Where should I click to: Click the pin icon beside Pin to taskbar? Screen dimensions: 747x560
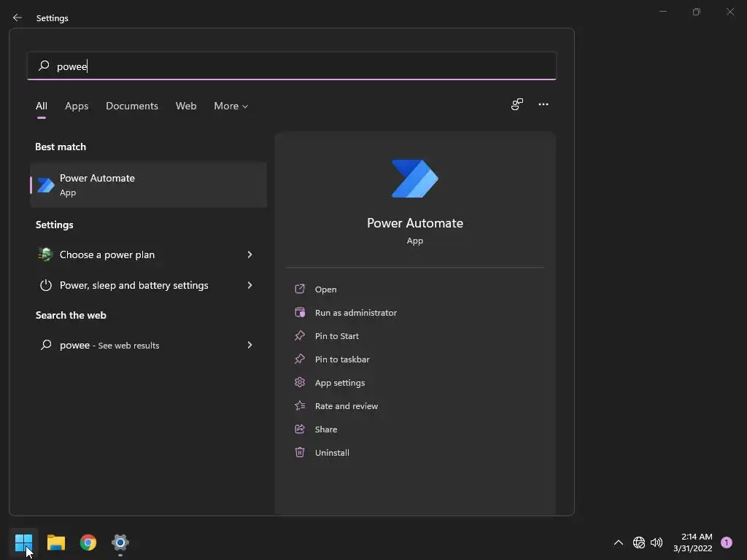(x=300, y=359)
